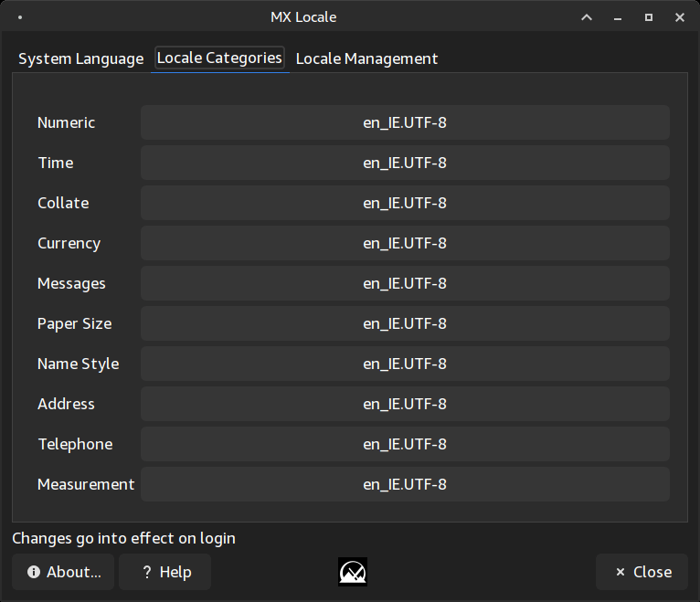Change the Measurement locale
The image size is (700, 602).
pyautogui.click(x=405, y=484)
